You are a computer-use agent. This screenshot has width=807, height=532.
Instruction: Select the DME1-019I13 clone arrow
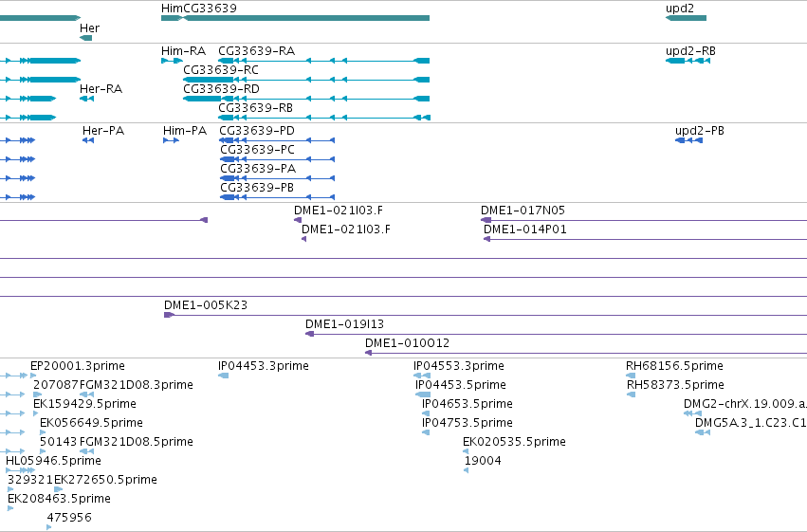309,334
